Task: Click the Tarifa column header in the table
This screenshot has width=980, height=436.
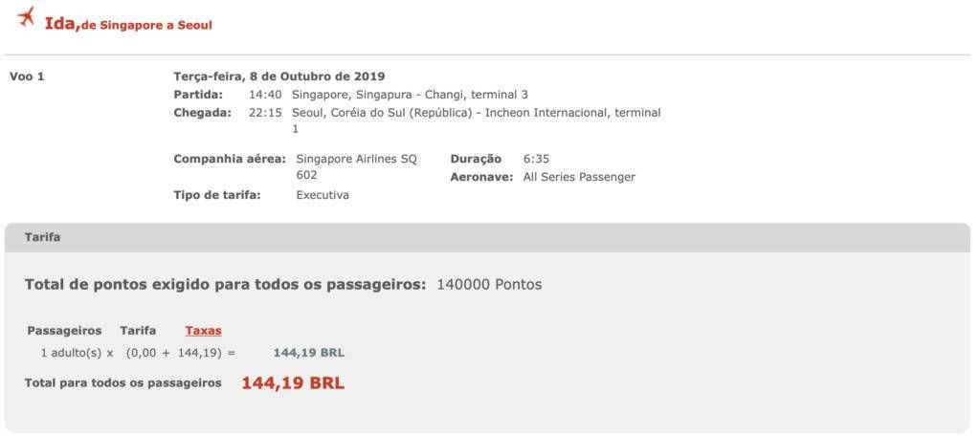Action: (138, 331)
